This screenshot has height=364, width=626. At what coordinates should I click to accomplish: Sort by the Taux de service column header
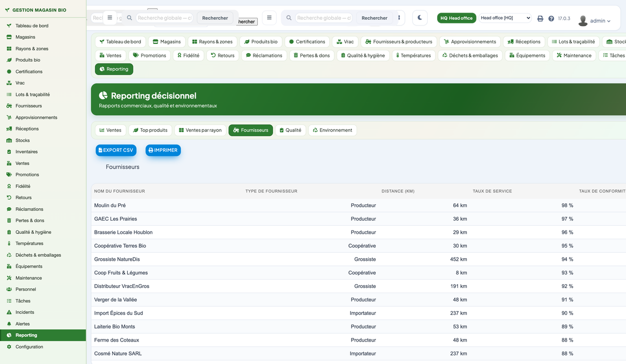(x=492, y=191)
